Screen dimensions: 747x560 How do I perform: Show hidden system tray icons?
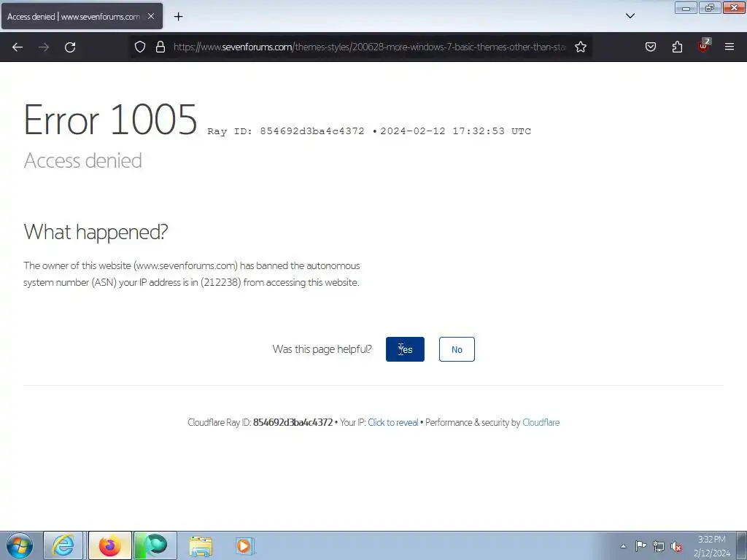click(x=623, y=546)
